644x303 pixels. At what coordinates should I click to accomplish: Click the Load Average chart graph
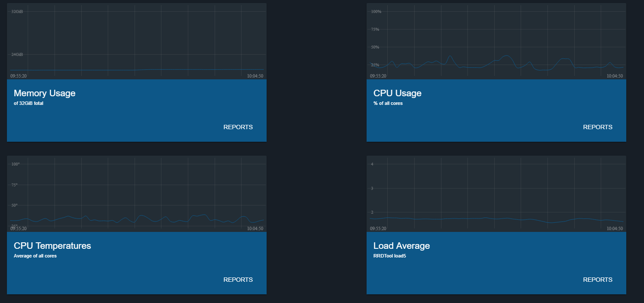pyautogui.click(x=496, y=194)
